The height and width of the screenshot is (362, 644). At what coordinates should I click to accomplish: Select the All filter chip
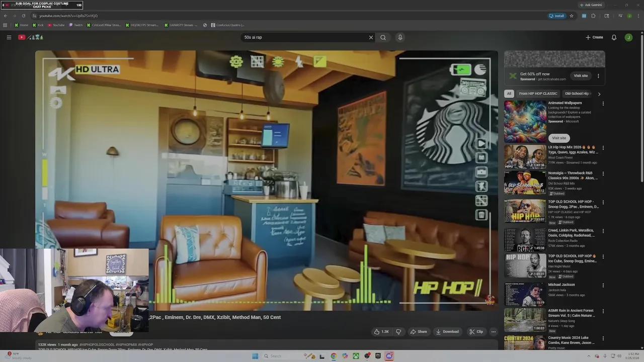509,94
